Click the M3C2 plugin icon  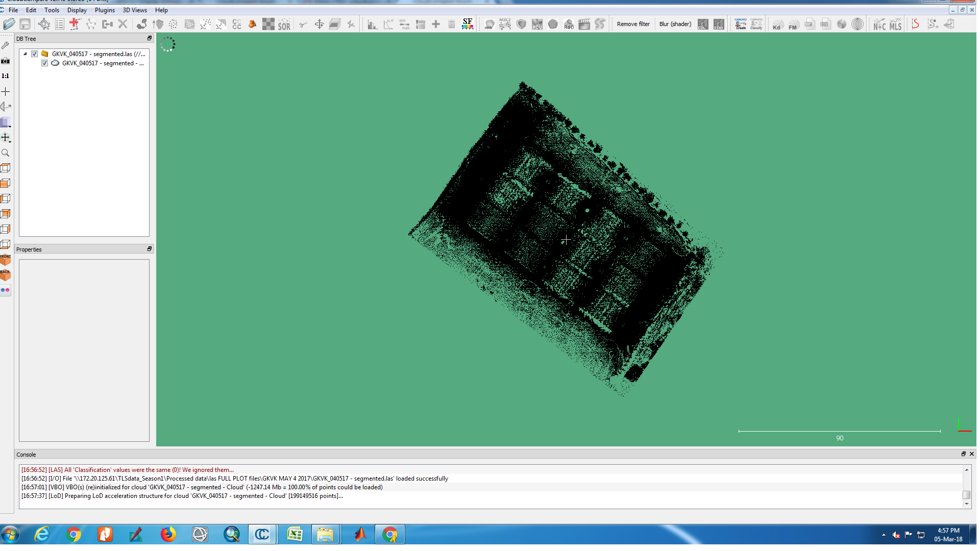tap(505, 24)
